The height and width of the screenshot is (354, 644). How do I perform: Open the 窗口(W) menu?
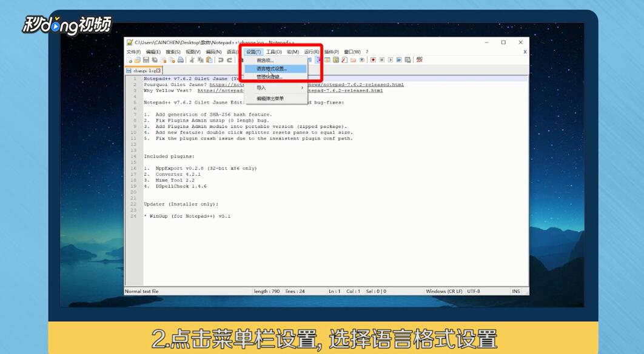coord(352,52)
